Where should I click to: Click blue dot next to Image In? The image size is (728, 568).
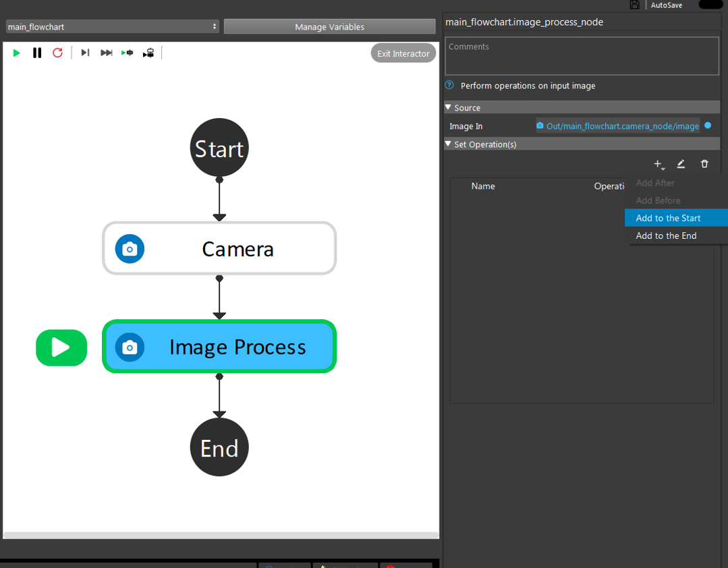coord(708,125)
